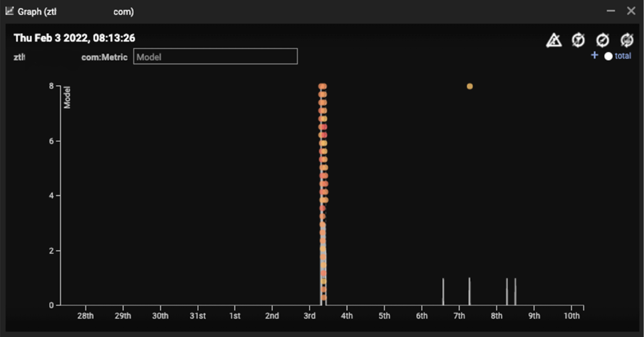644x337 pixels.
Task: Toggle the white total series dot
Action: point(608,56)
